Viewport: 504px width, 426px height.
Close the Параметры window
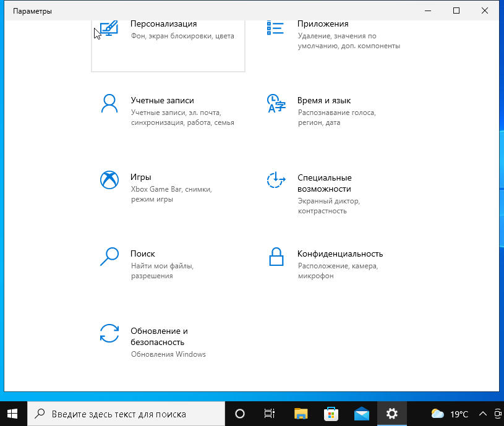point(485,11)
